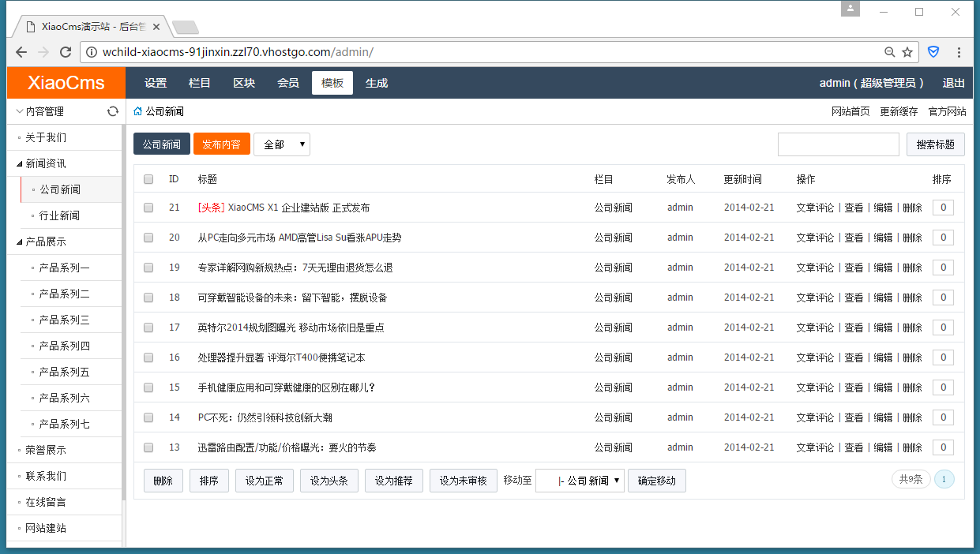Select 关于我们 in the sidebar
The height and width of the screenshot is (554, 980).
[x=46, y=137]
